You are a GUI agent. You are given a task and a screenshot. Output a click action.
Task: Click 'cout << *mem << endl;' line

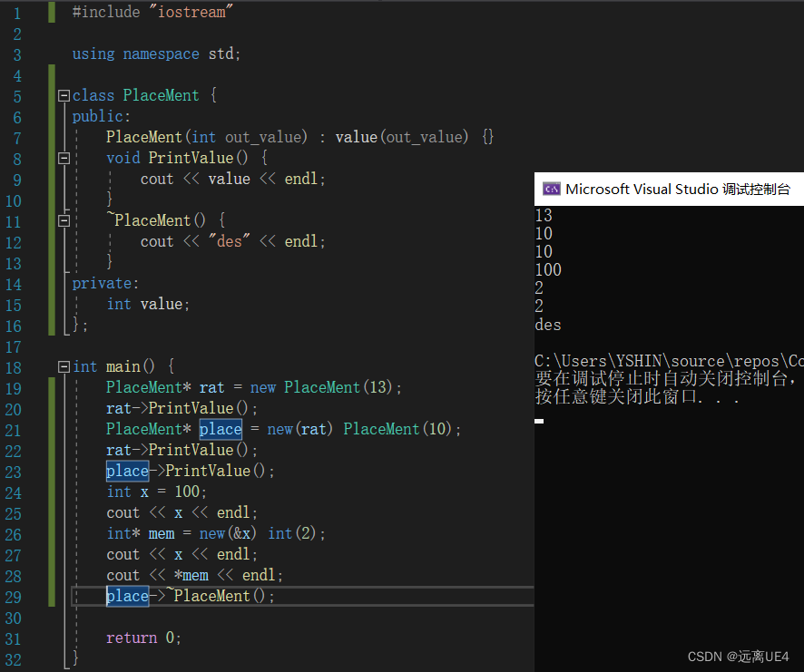tap(195, 576)
